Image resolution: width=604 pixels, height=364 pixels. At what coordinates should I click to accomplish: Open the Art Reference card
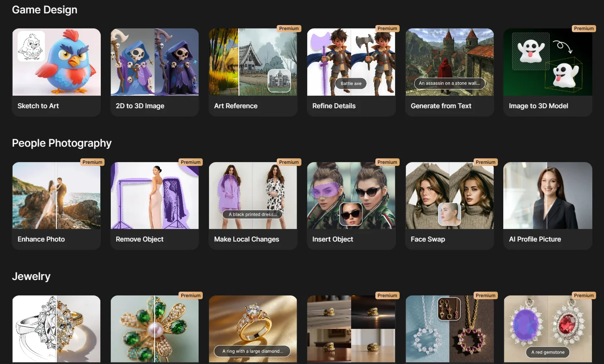point(253,72)
